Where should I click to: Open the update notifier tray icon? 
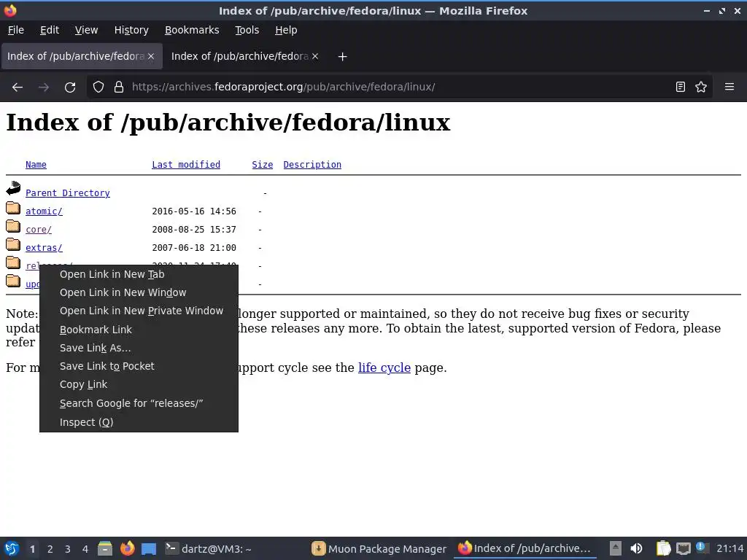[702, 548]
